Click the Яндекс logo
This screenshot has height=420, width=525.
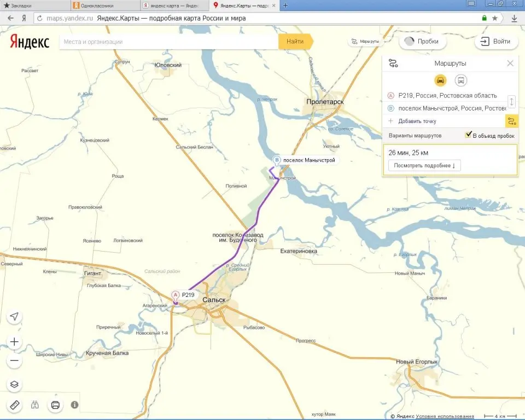coord(30,42)
